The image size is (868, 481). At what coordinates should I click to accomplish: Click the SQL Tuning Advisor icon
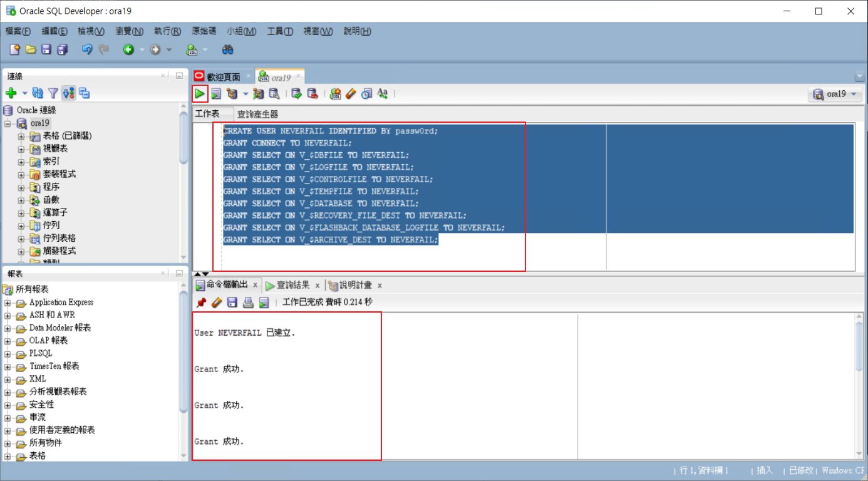[274, 94]
